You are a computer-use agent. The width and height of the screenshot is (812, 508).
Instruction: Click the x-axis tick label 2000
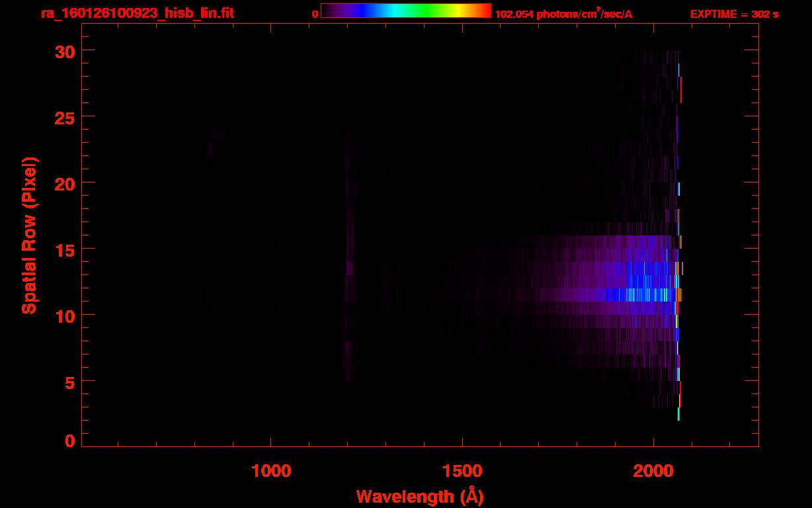point(653,471)
